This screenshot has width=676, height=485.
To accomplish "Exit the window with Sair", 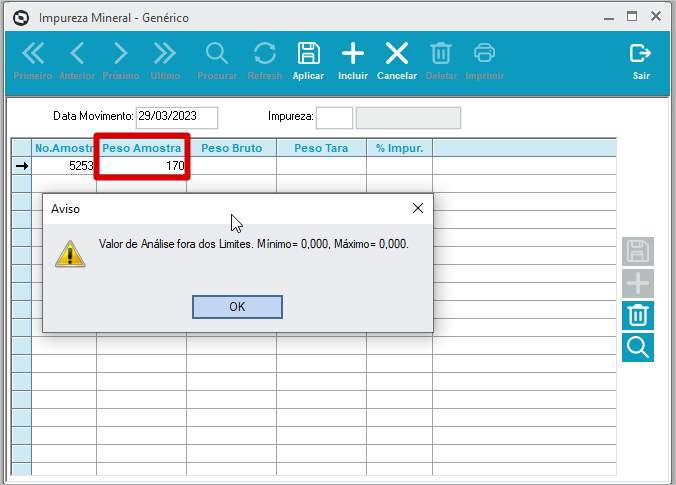I will pyautogui.click(x=641, y=61).
